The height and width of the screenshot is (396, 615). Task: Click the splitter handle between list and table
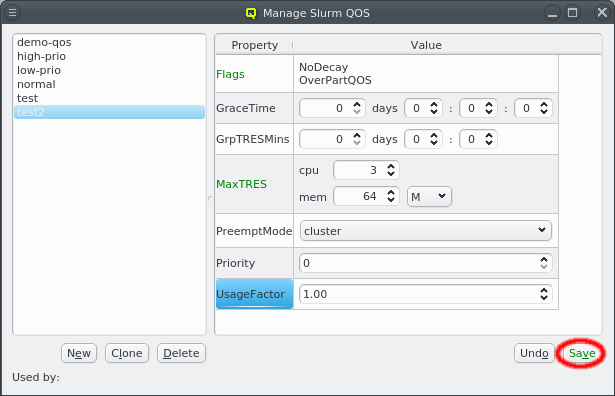point(210,198)
